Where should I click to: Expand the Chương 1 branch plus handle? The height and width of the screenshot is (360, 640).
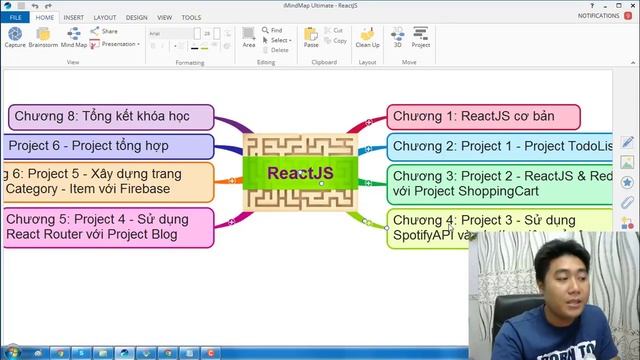tap(369, 122)
